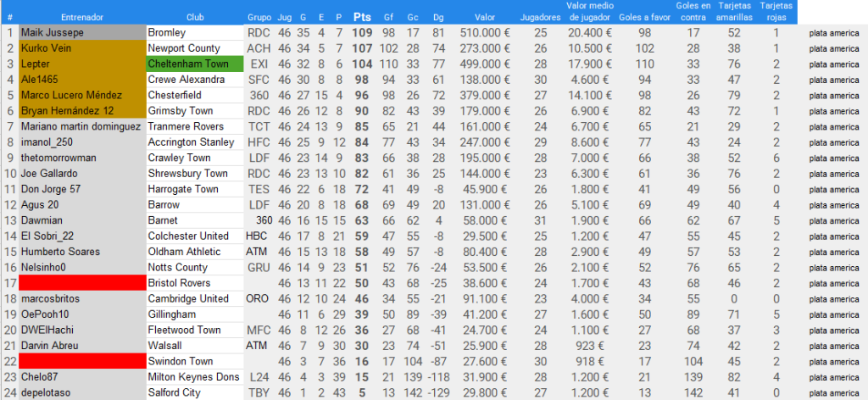Select Bromley's 510.000 € value cell
This screenshot has width=868, height=400.
484,32
